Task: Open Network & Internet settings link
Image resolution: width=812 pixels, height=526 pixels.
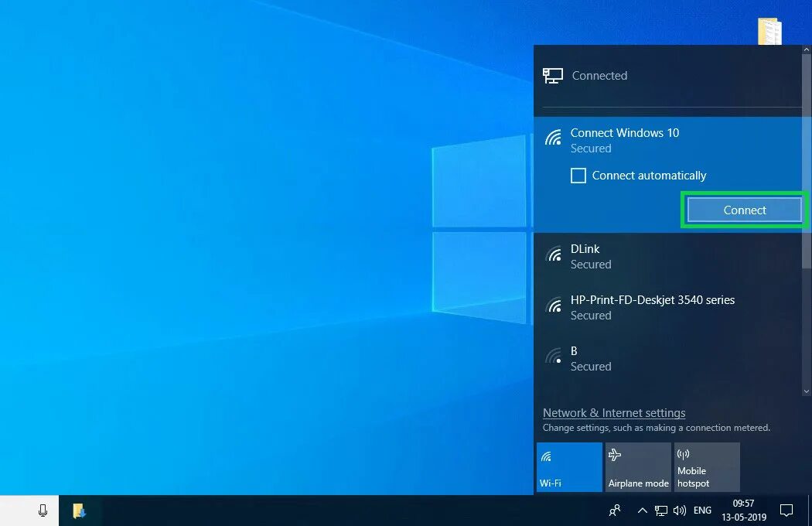Action: point(614,413)
